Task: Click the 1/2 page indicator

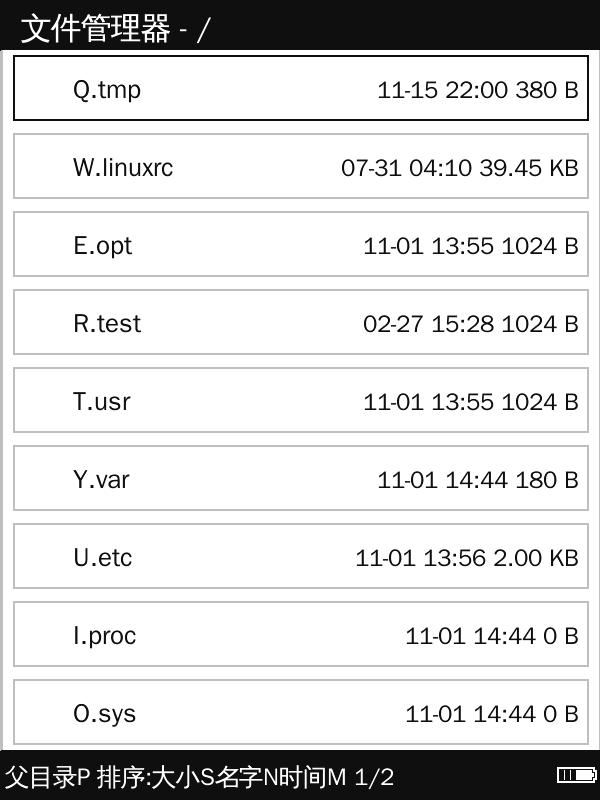Action: click(x=375, y=777)
